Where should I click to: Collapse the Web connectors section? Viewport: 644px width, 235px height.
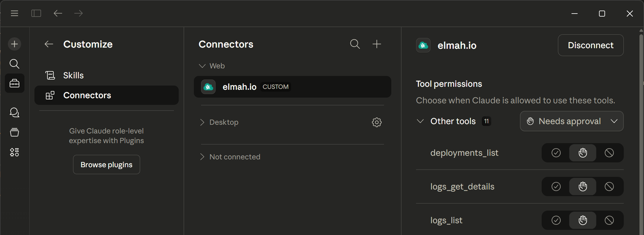(x=202, y=66)
